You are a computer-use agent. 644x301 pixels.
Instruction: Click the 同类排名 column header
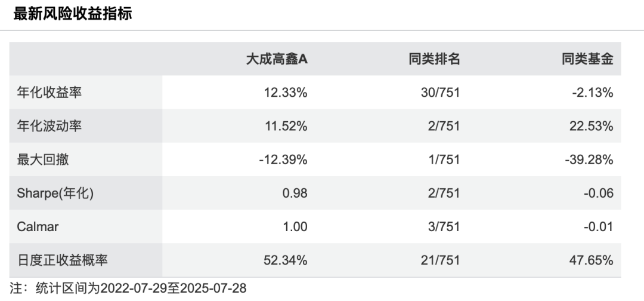pos(434,59)
